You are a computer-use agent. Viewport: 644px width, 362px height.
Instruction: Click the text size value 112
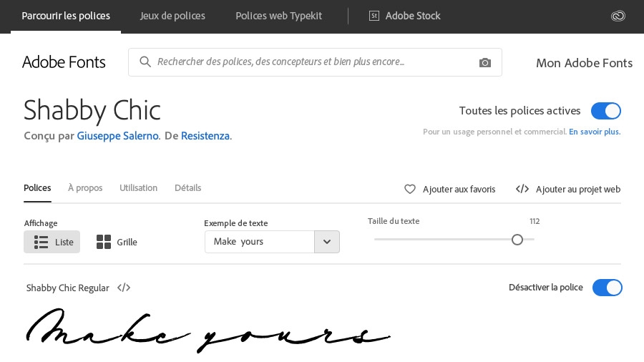(x=535, y=221)
